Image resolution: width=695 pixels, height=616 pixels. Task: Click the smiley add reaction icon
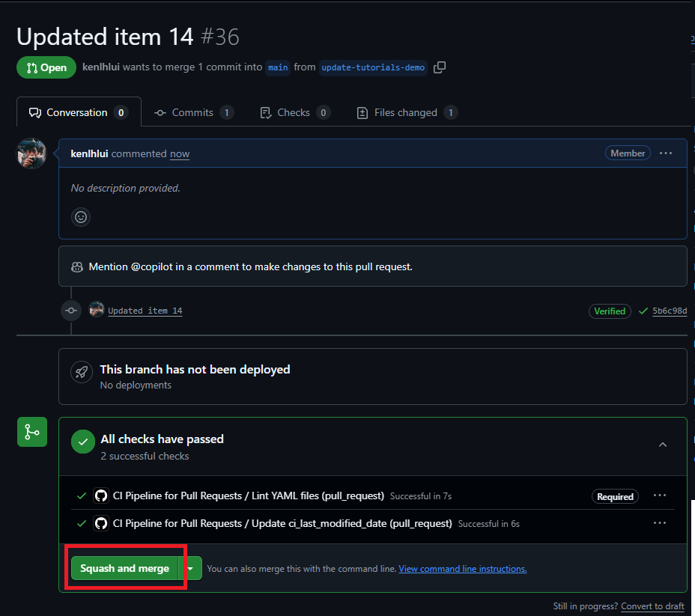81,217
